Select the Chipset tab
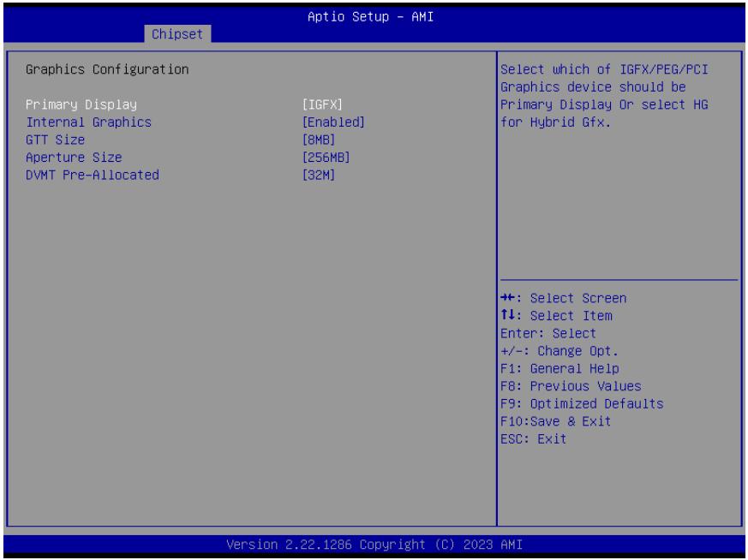This screenshot has width=748, height=560. point(177,34)
